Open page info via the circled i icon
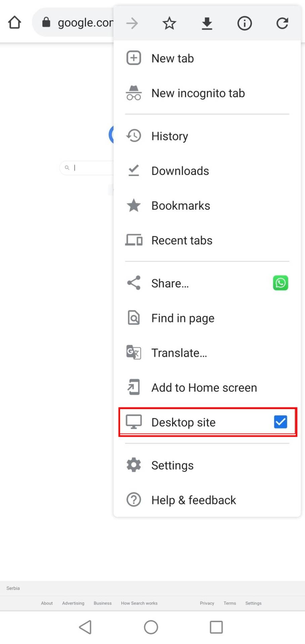305x644 pixels. coord(245,23)
